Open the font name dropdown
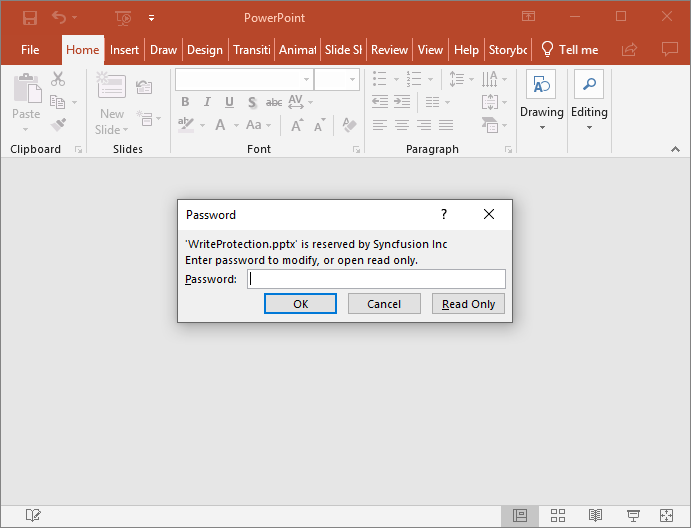This screenshot has width=691, height=528. click(x=244, y=79)
